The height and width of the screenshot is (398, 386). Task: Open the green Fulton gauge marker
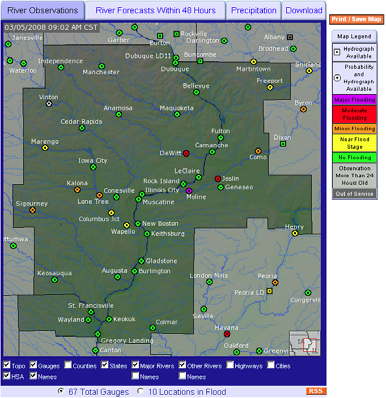221,138
